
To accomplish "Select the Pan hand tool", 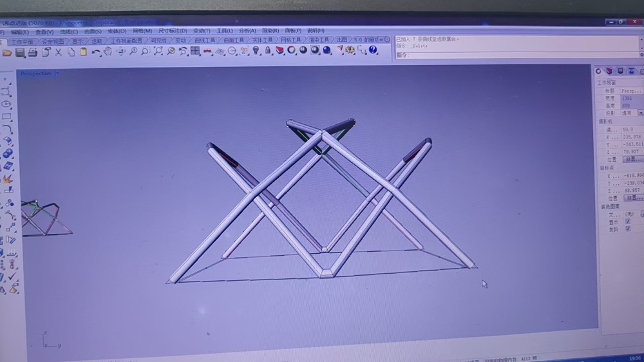I will [108, 52].
